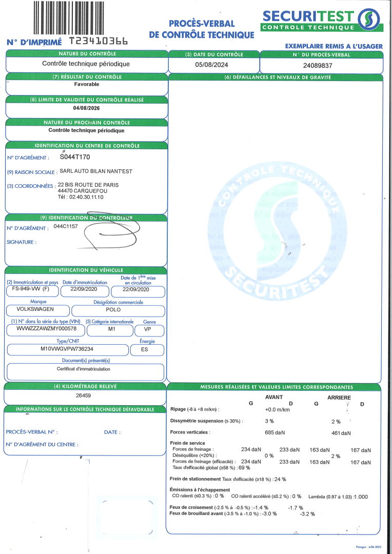Viewport: 392px width, 554px height.
Task: Click front vertical force 685 daN
Action: [x=275, y=432]
